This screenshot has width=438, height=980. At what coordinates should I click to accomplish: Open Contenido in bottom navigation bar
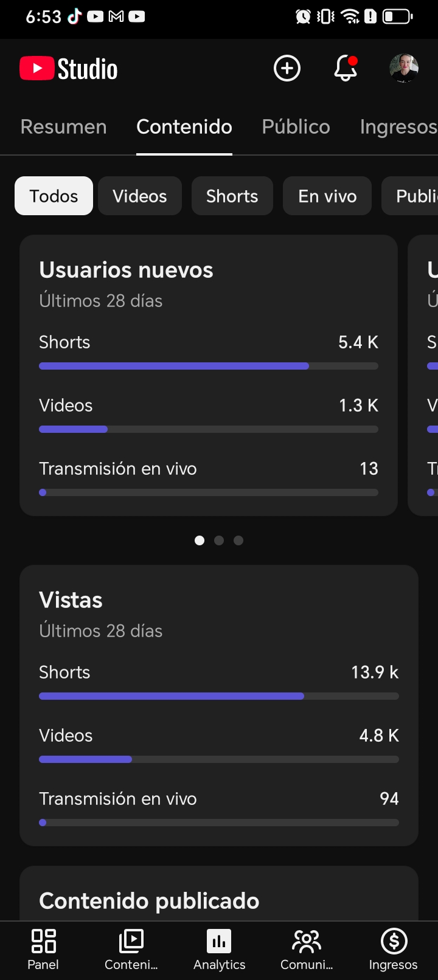click(131, 950)
